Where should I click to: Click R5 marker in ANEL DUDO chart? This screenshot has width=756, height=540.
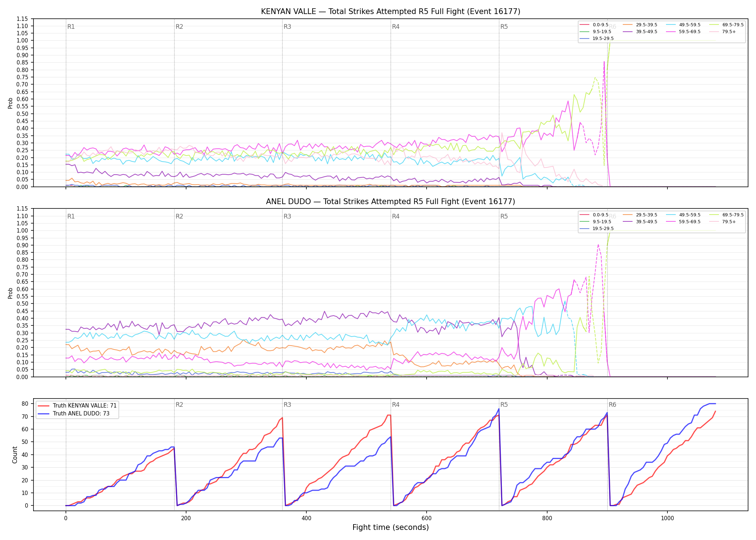click(504, 216)
